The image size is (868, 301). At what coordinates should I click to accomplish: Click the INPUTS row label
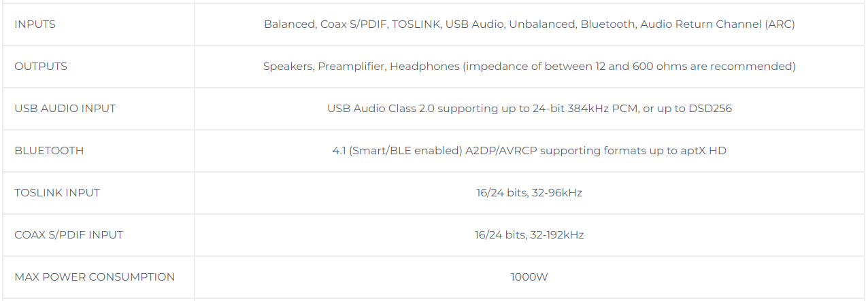[x=35, y=24]
